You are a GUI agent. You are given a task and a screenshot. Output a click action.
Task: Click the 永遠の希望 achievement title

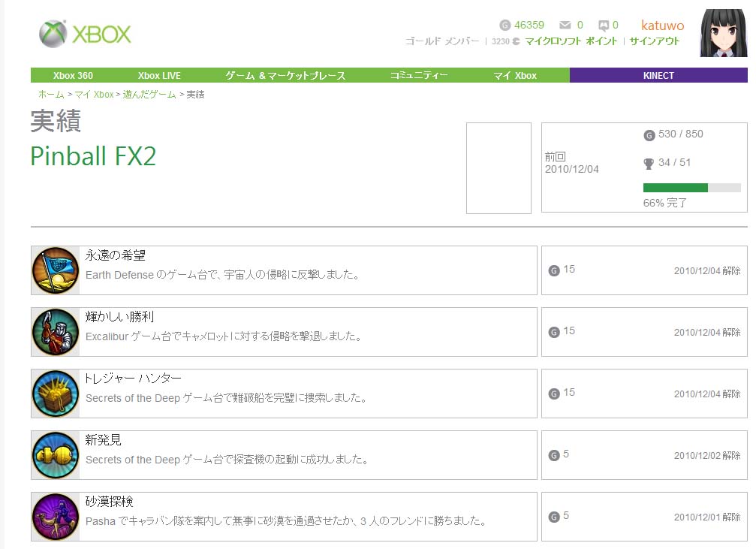coord(115,255)
